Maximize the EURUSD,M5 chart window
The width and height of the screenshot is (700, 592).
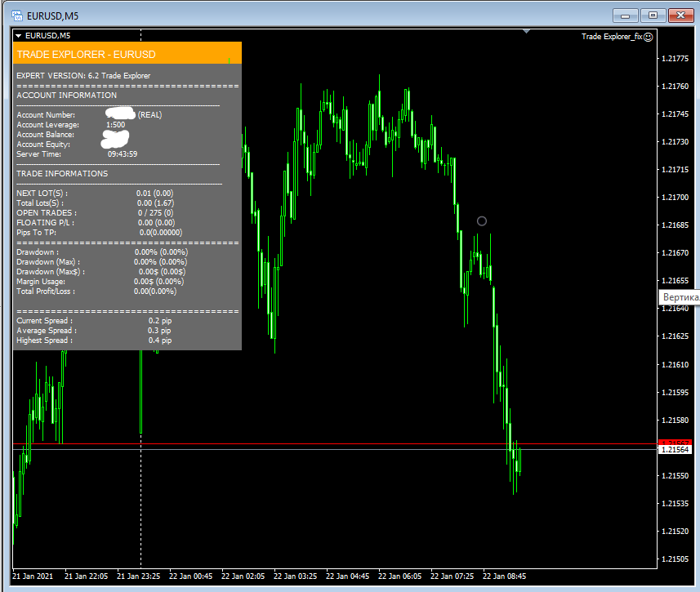653,16
